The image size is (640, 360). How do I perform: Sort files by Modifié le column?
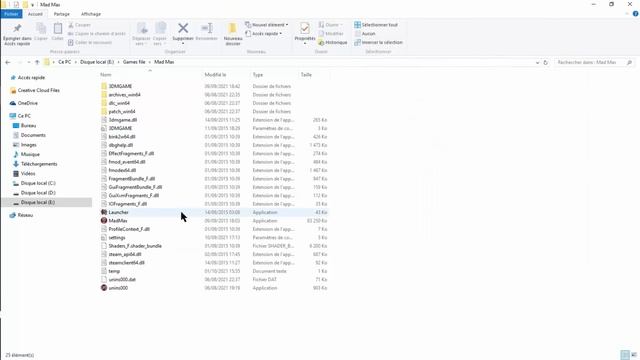tap(215, 75)
